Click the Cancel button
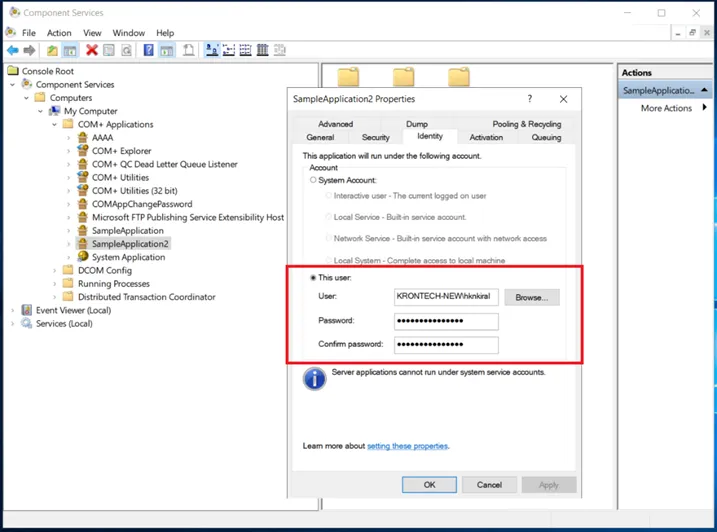Image resolution: width=717 pixels, height=532 pixels. point(489,485)
